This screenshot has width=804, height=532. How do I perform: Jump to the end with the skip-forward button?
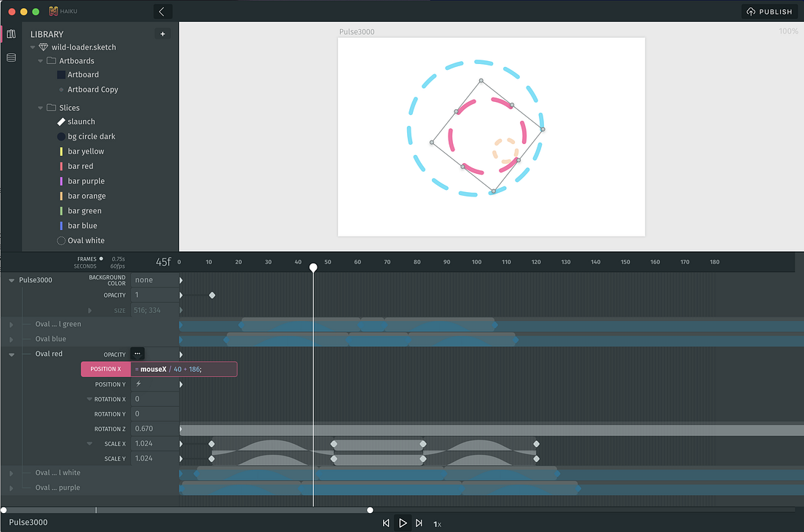click(x=419, y=523)
